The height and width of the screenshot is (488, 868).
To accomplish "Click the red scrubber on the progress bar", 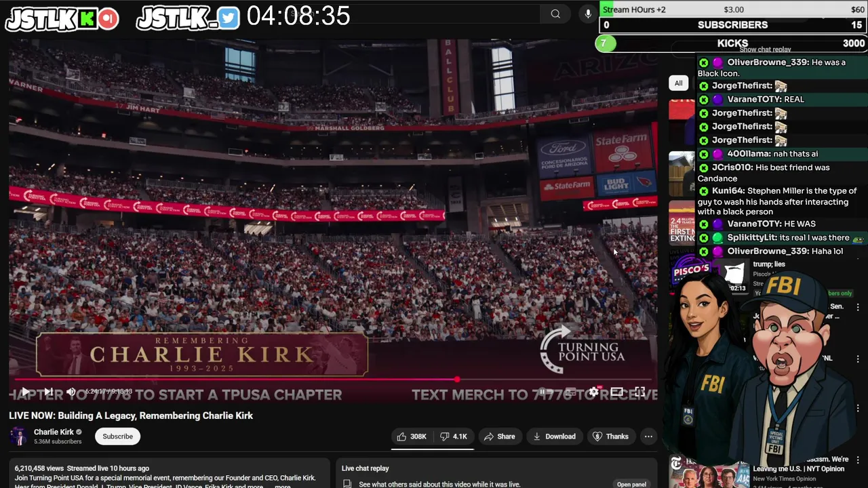I will (457, 380).
